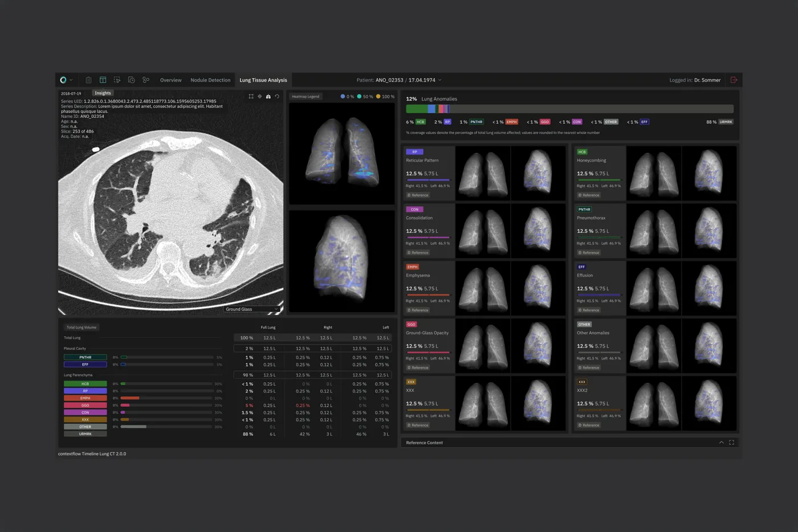Expand the patient selector dropdown arrow
The width and height of the screenshot is (798, 532).
(x=440, y=80)
